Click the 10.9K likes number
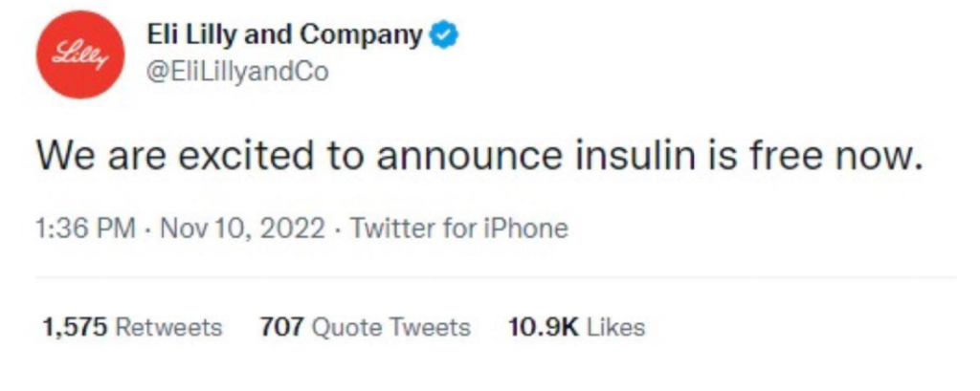The height and width of the screenshot is (391, 980). (544, 327)
